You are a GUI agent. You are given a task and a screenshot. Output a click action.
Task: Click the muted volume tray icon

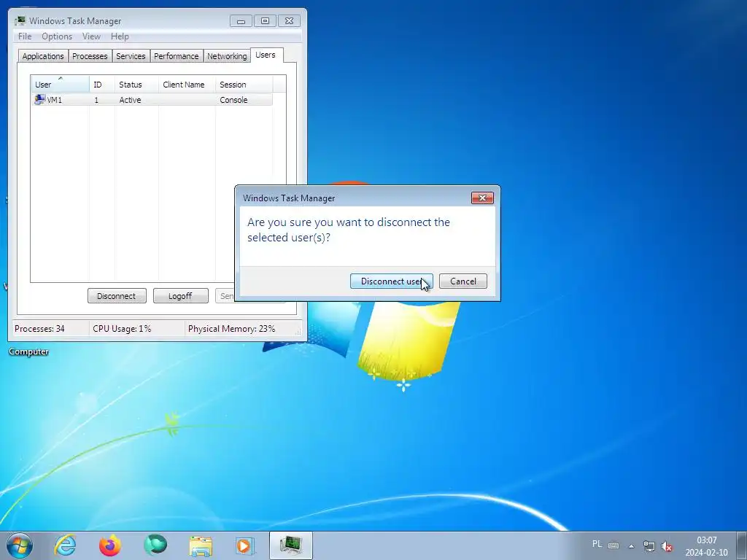pos(667,546)
